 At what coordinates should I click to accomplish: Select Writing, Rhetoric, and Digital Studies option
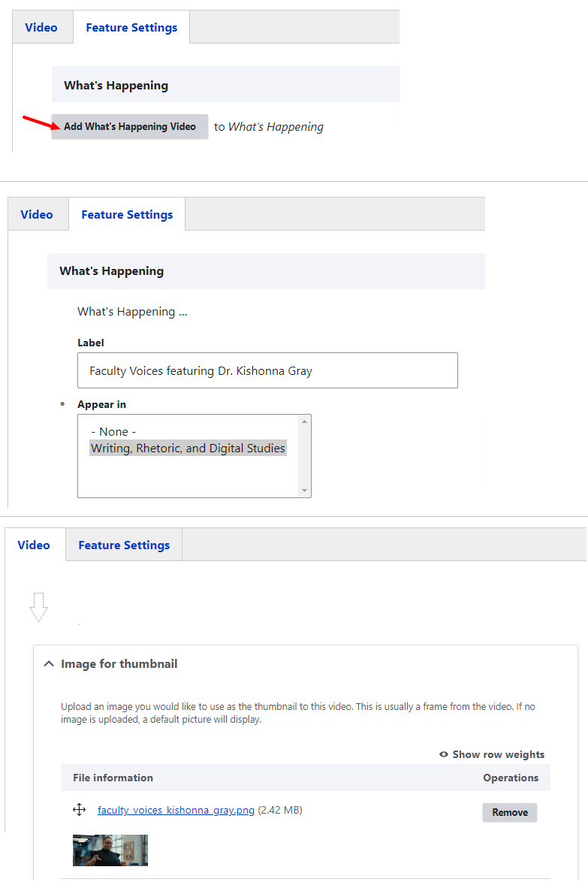pyautogui.click(x=188, y=449)
